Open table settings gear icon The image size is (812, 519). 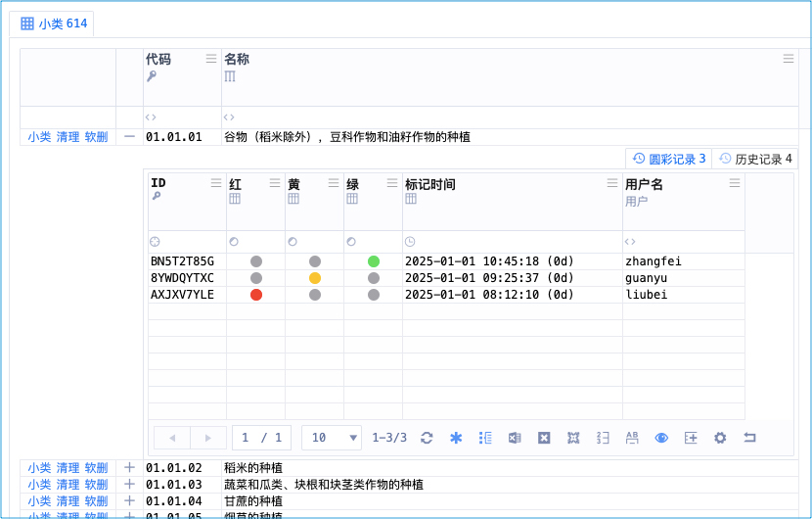[720, 438]
